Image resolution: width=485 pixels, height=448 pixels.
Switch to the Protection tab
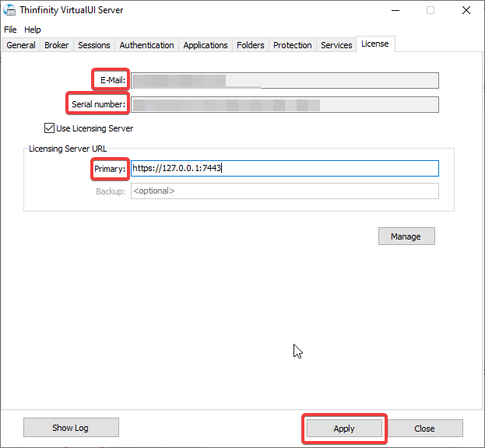292,45
